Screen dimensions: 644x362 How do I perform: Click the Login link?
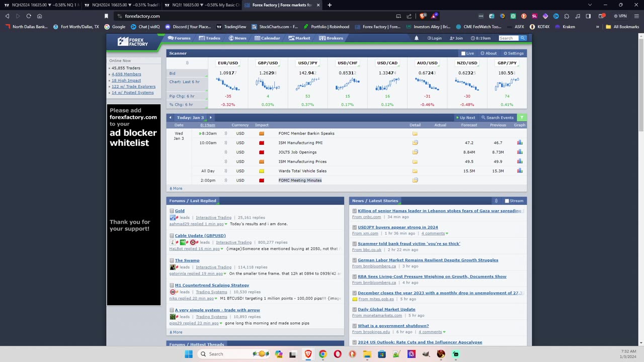[434, 38]
